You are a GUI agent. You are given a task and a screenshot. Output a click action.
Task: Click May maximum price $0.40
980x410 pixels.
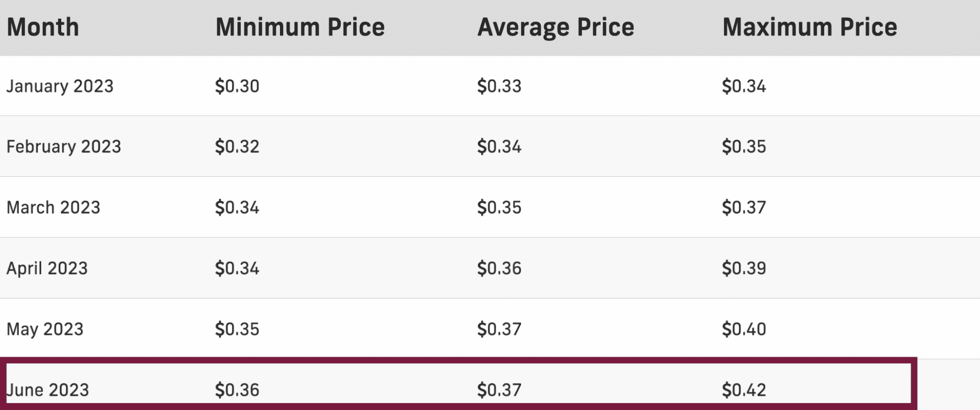[x=744, y=329]
